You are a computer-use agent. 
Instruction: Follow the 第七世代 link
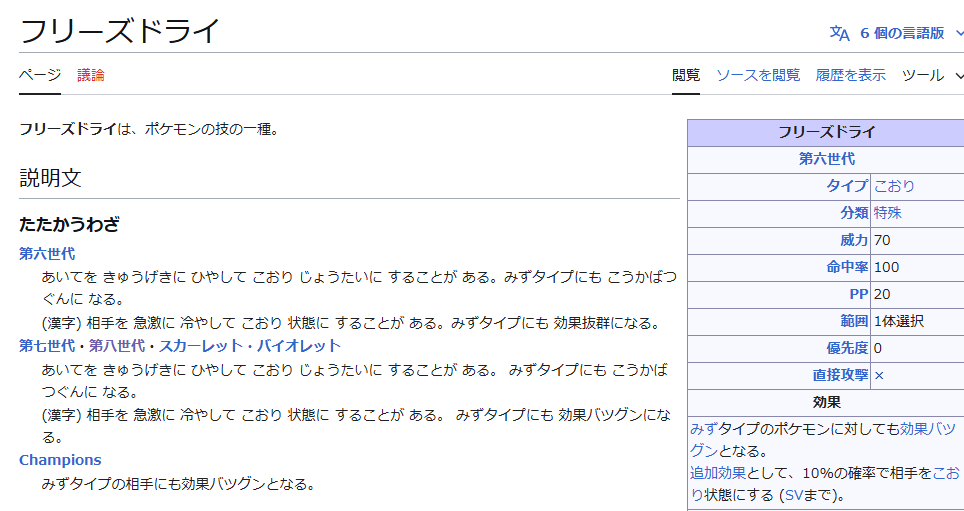(47, 346)
